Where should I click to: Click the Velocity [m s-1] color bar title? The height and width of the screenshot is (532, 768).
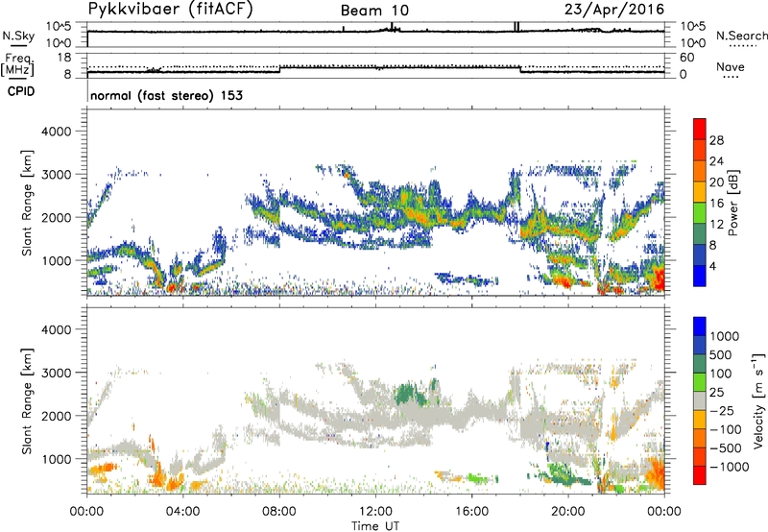758,400
